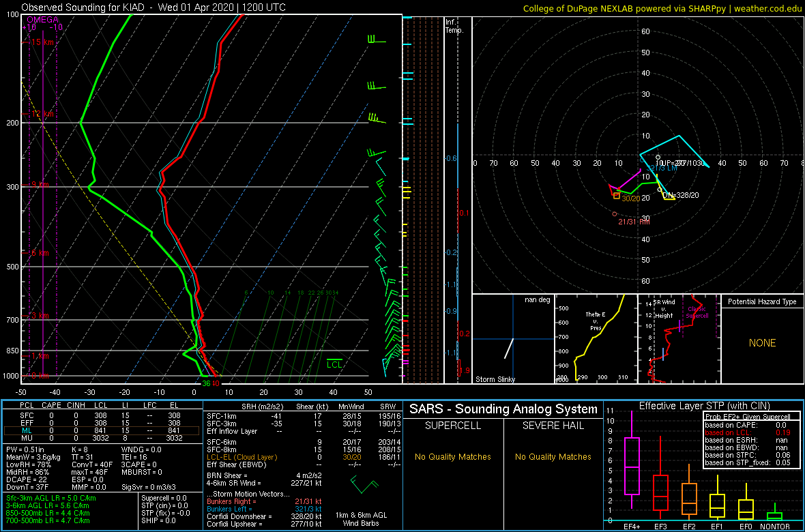Screen dimensions: 805x532
Task: Click the red EF3 box plot
Action: (x=662, y=493)
